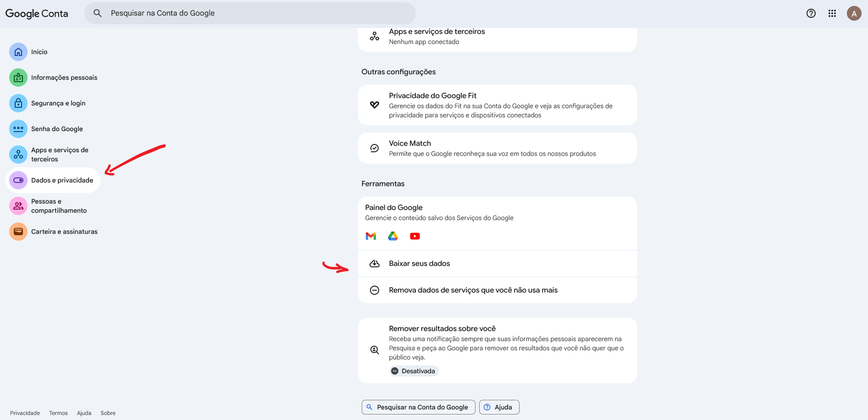Open the account avatar labeled A
This screenshot has width=868, height=420.
point(854,13)
